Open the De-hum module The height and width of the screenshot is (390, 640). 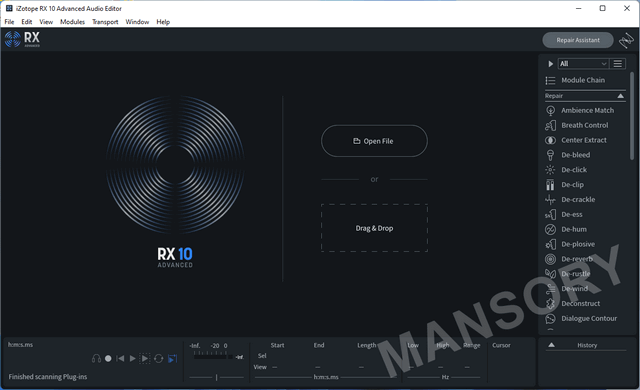(566, 229)
